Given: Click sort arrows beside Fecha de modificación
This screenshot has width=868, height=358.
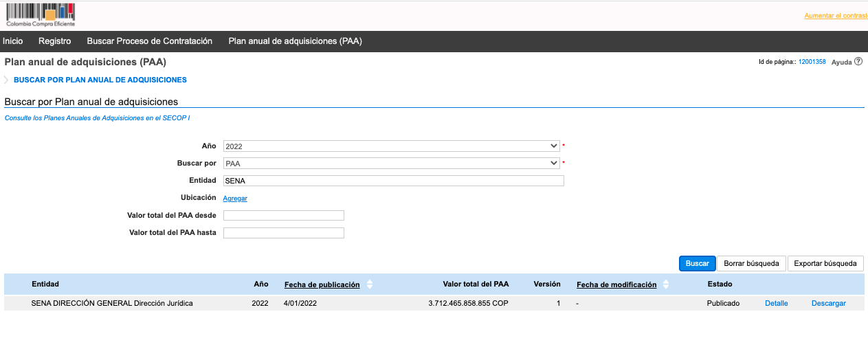Looking at the screenshot, I should [666, 284].
